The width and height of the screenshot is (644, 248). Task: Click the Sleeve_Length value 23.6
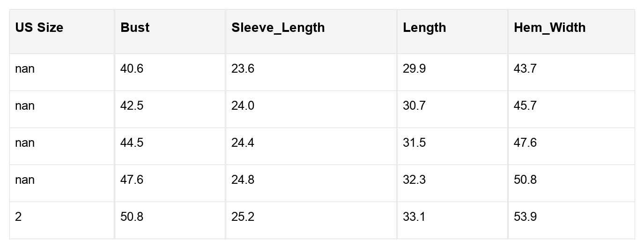tap(243, 69)
